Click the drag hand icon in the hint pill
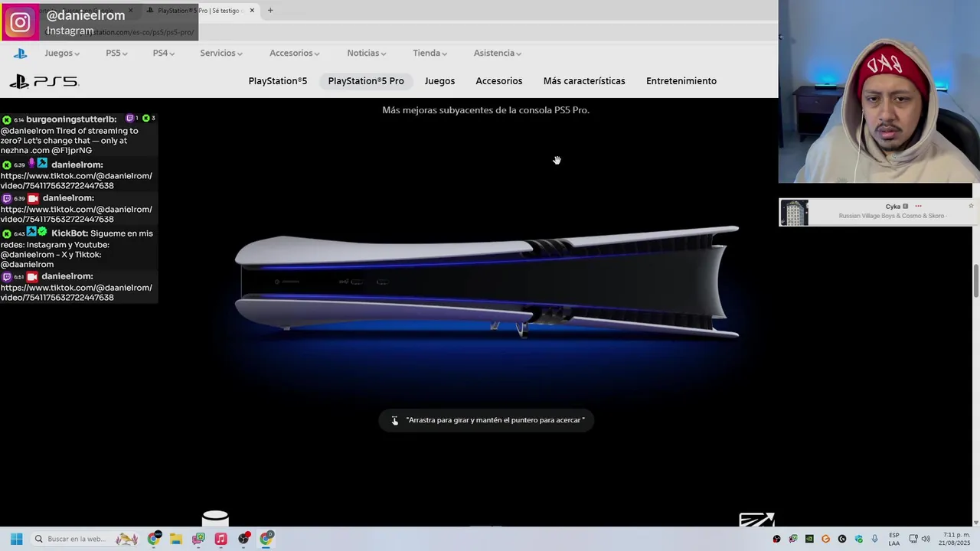This screenshot has width=980, height=551. click(x=395, y=420)
